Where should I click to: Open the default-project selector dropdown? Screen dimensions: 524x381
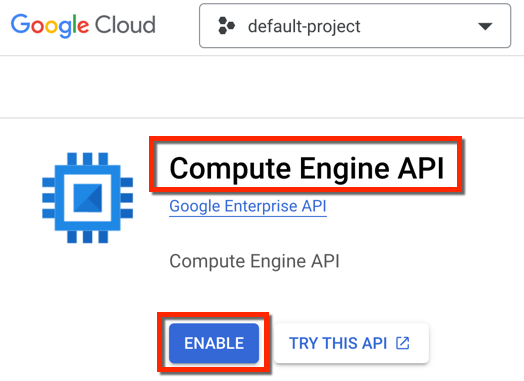355,26
